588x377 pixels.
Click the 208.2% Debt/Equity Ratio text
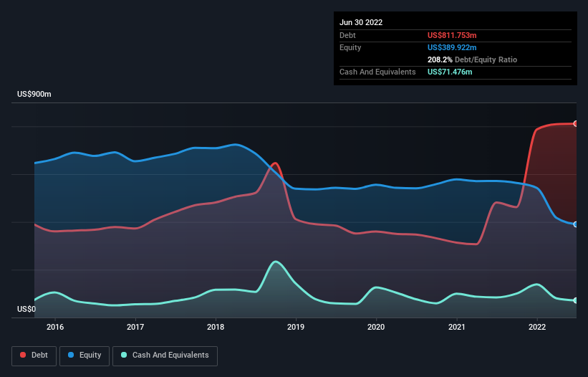pyautogui.click(x=472, y=59)
